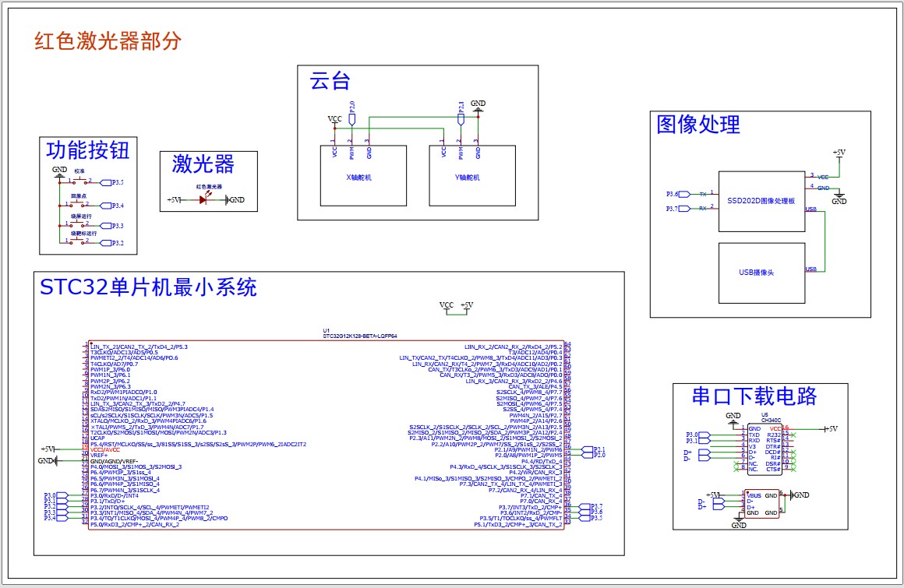This screenshot has width=904, height=588.
Task: Select the P3.7 net port right of MCU
Action: pos(591,507)
